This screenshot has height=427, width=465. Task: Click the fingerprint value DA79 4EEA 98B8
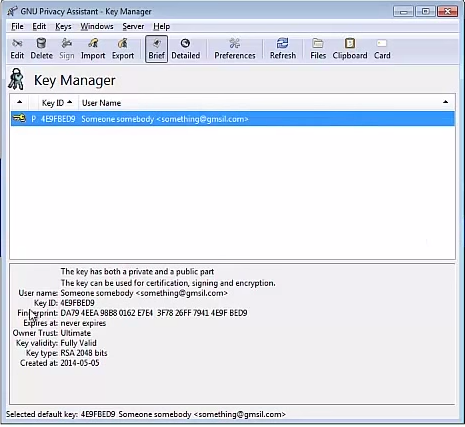(x=154, y=313)
